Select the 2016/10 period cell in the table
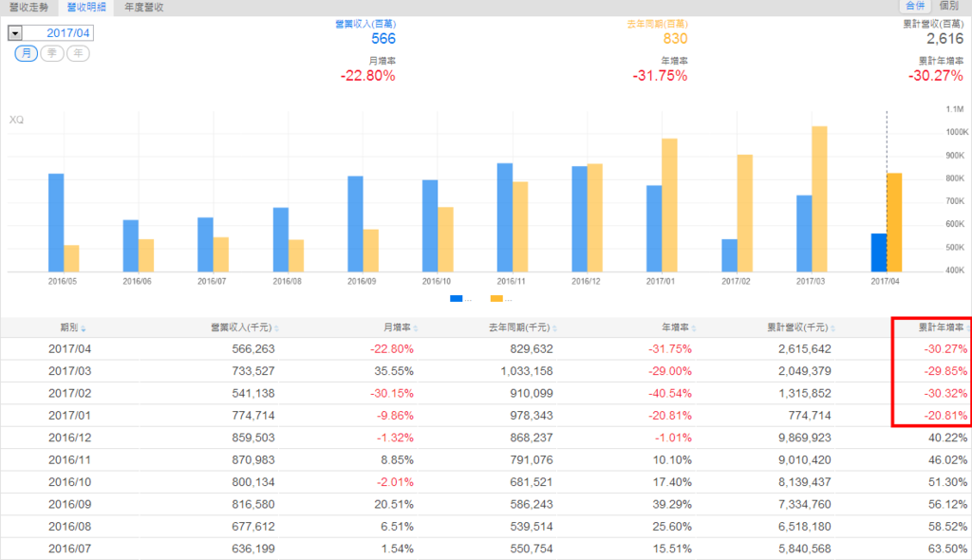The width and height of the screenshot is (972, 560). 69,482
